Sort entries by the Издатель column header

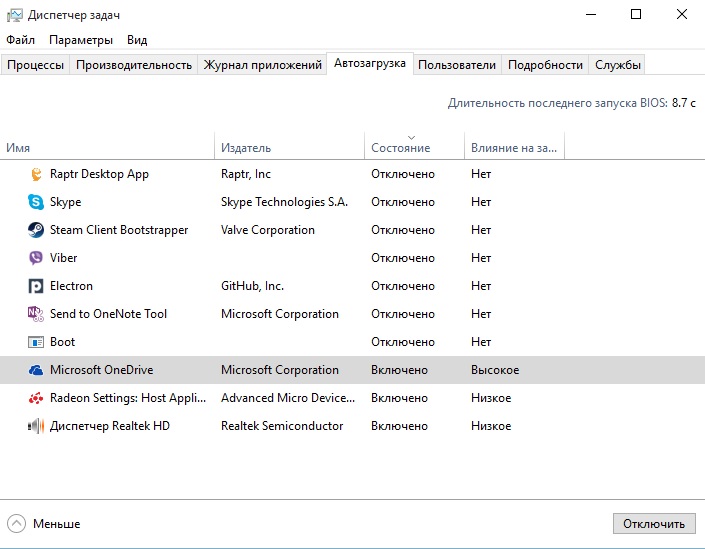click(246, 148)
